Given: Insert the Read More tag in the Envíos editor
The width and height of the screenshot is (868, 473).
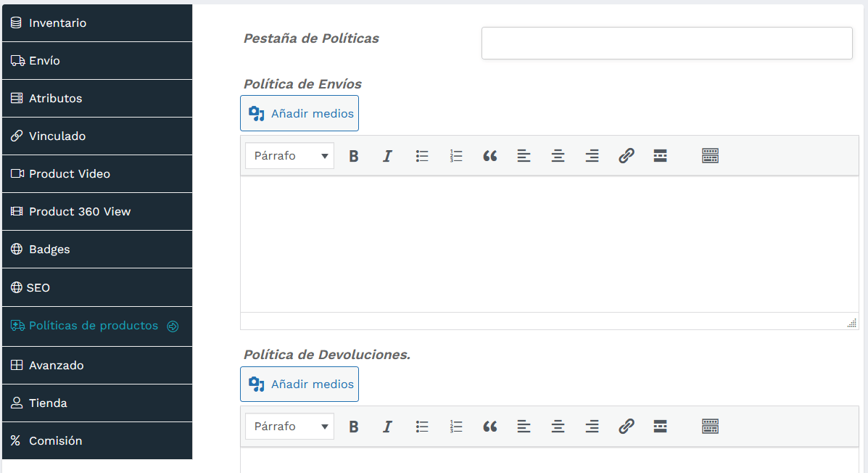Looking at the screenshot, I should point(660,155).
